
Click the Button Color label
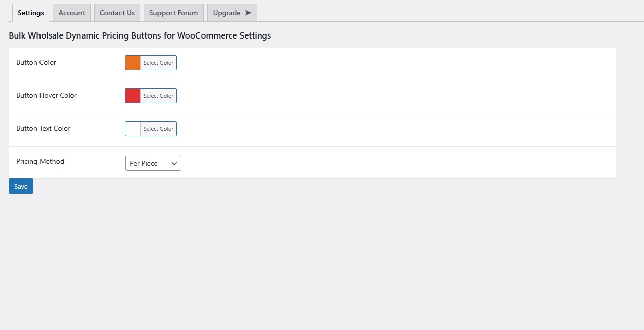36,62
